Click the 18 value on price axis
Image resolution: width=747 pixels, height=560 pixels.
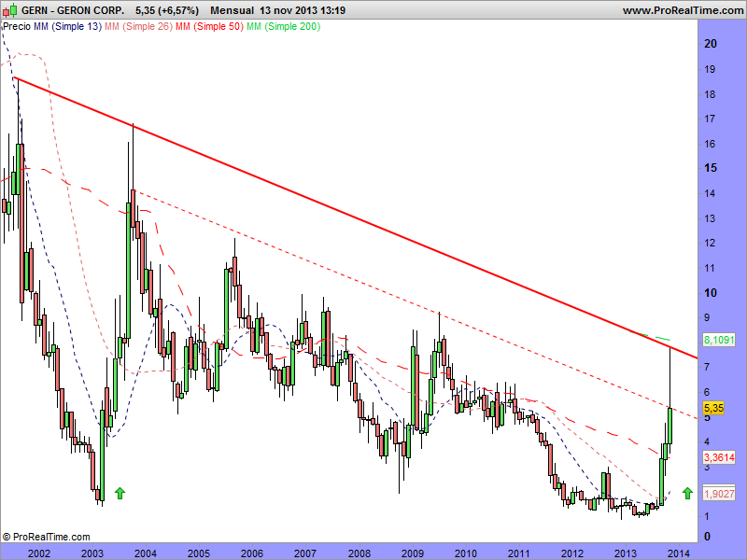(x=710, y=94)
